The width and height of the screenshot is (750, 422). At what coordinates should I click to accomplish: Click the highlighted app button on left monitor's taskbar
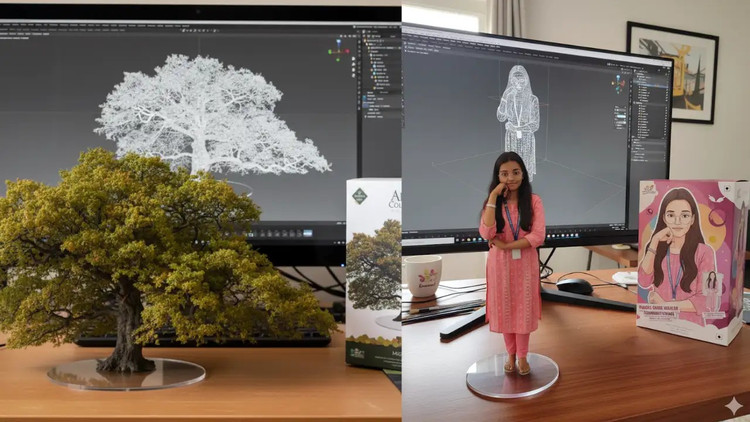[308, 233]
